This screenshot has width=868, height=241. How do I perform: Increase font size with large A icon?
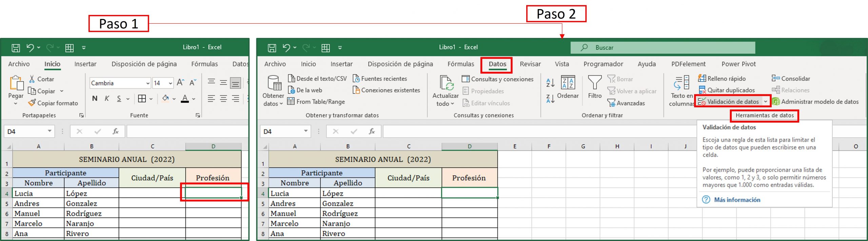[x=180, y=82]
